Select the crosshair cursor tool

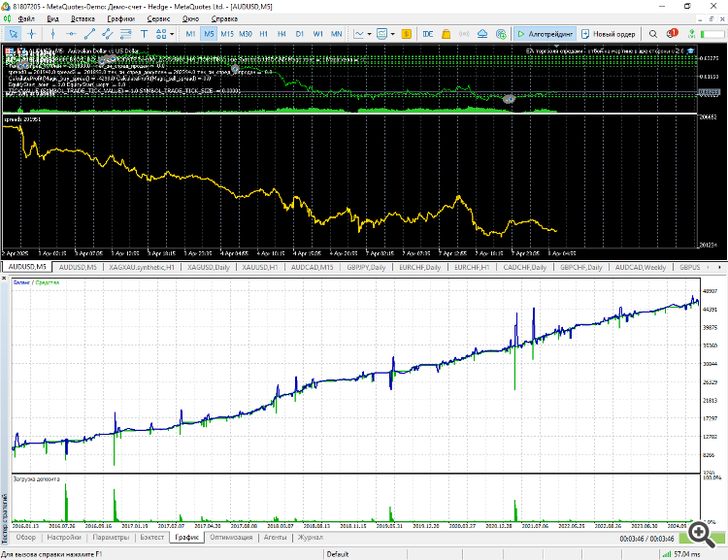click(x=31, y=34)
